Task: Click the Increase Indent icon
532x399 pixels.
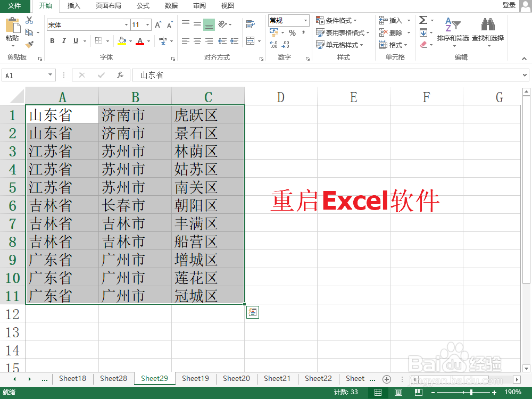Action: pos(234,41)
